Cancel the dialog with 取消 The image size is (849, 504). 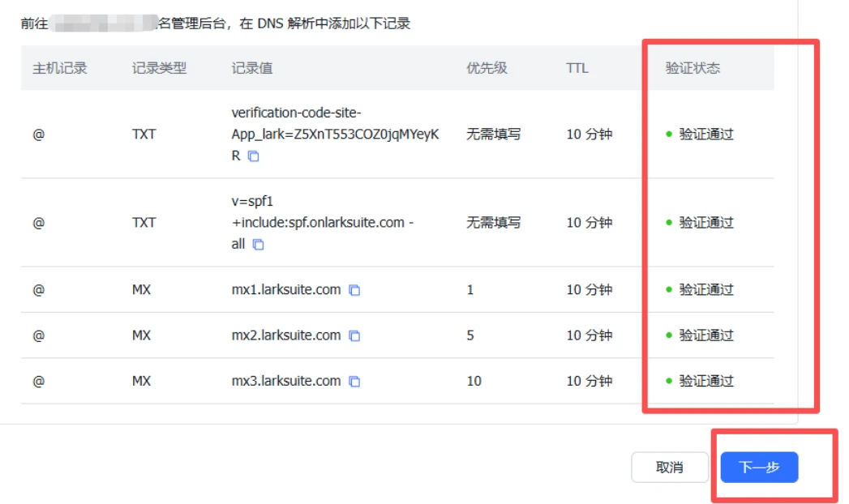click(x=669, y=468)
